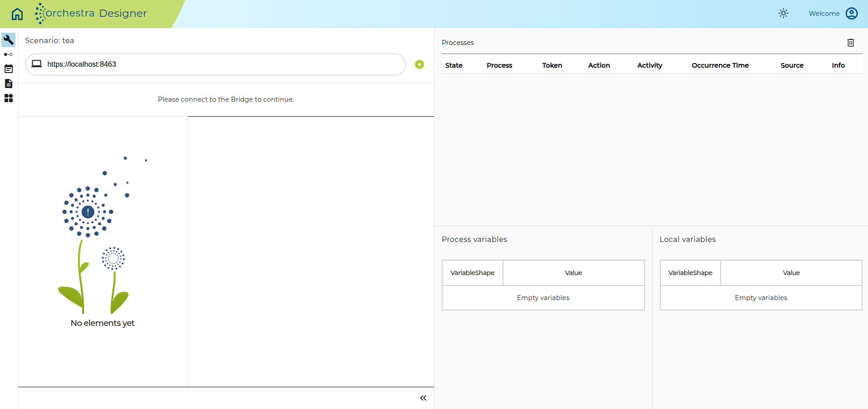Viewport: 868px width, 409px height.
Task: Click Empty variables row in Local variables
Action: 761,298
